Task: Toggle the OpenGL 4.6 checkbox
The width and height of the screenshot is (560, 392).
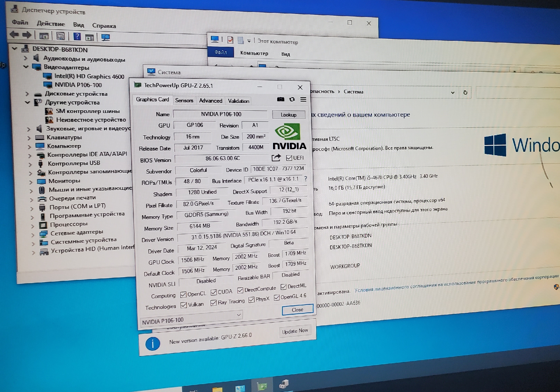Action: point(276,297)
